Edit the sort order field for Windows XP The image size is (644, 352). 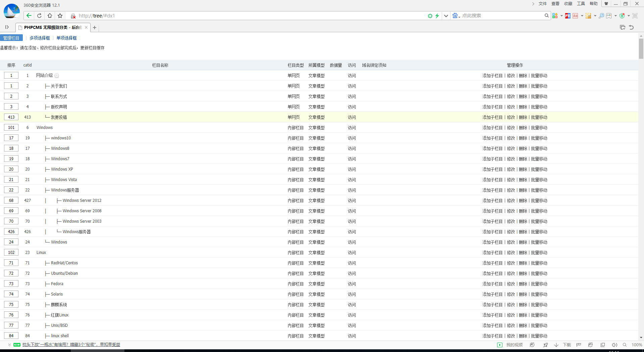(11, 169)
